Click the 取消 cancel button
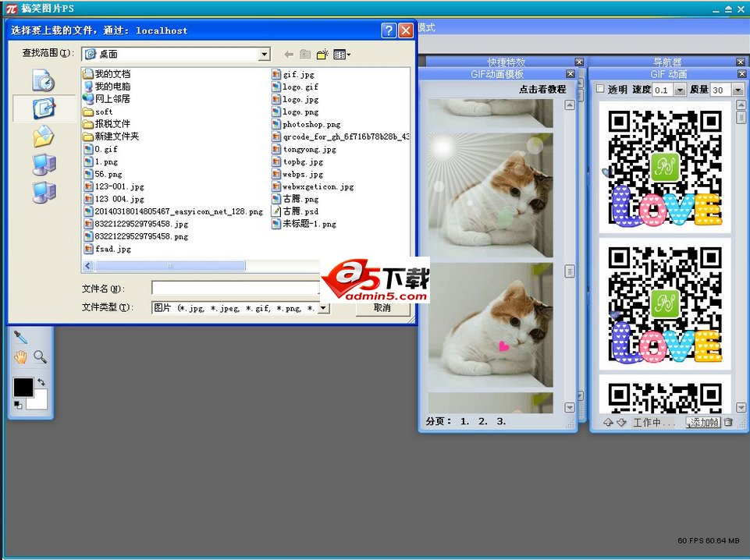This screenshot has width=750, height=560. click(x=382, y=308)
